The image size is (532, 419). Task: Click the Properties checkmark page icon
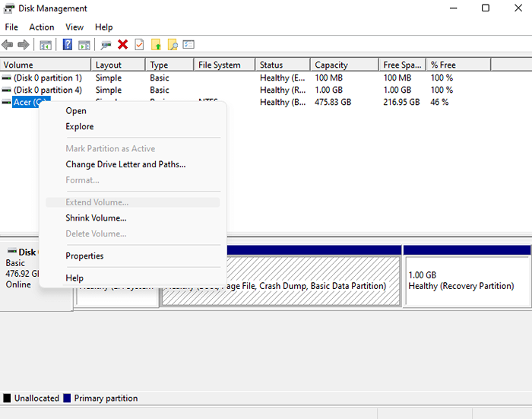click(139, 44)
